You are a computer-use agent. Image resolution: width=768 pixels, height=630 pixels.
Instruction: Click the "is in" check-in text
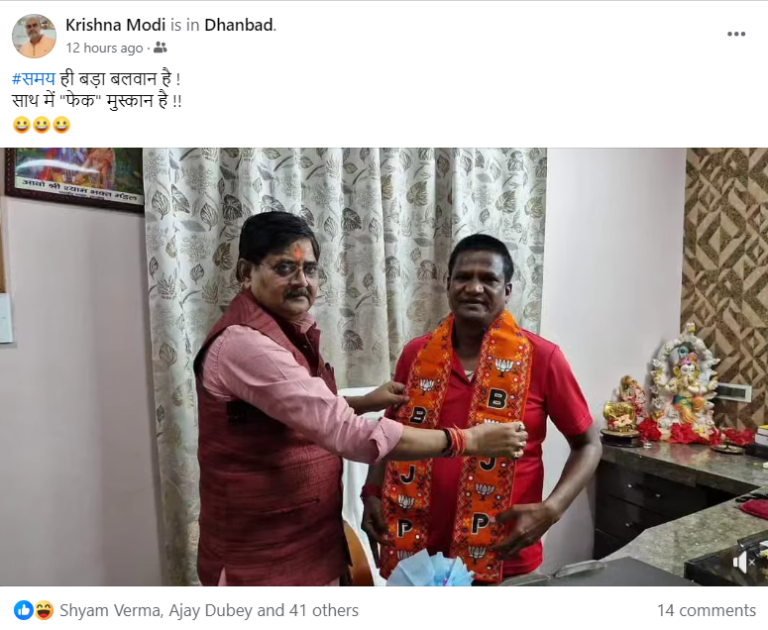pos(185,25)
